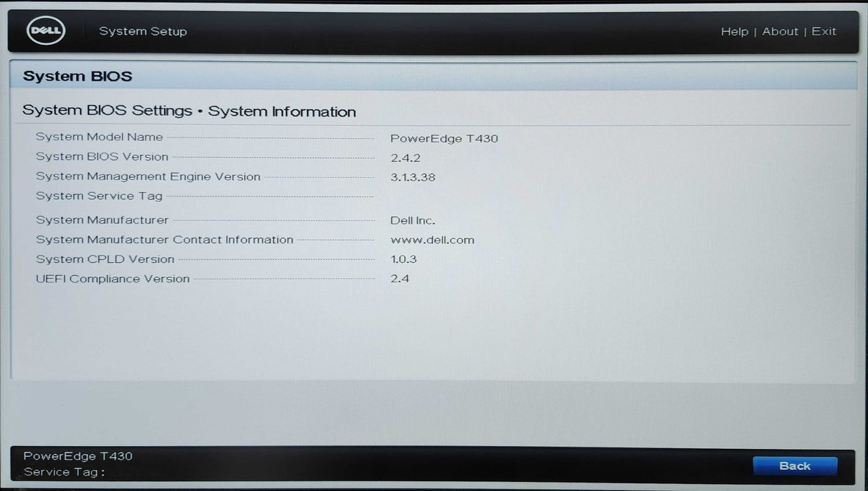Select the System Manufacturer label

tap(102, 220)
